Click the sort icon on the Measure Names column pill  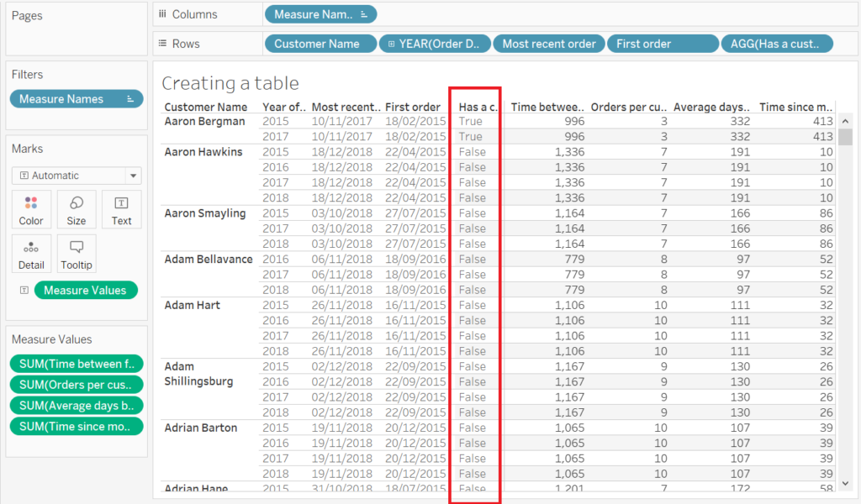point(365,13)
